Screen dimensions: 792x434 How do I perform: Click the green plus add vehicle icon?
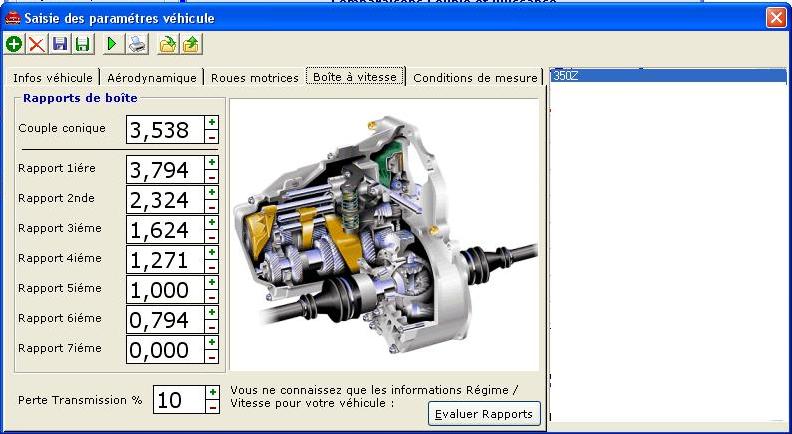14,44
